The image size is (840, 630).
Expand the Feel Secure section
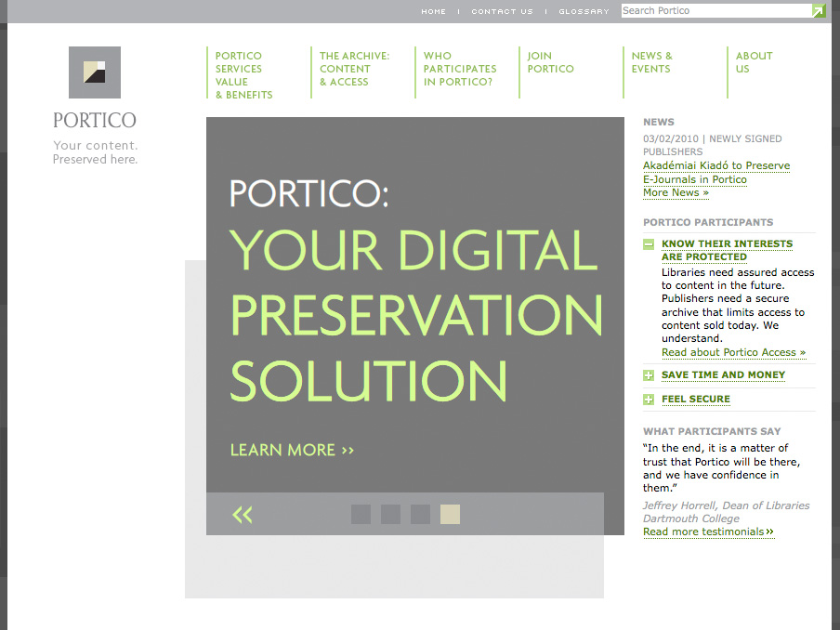(649, 400)
